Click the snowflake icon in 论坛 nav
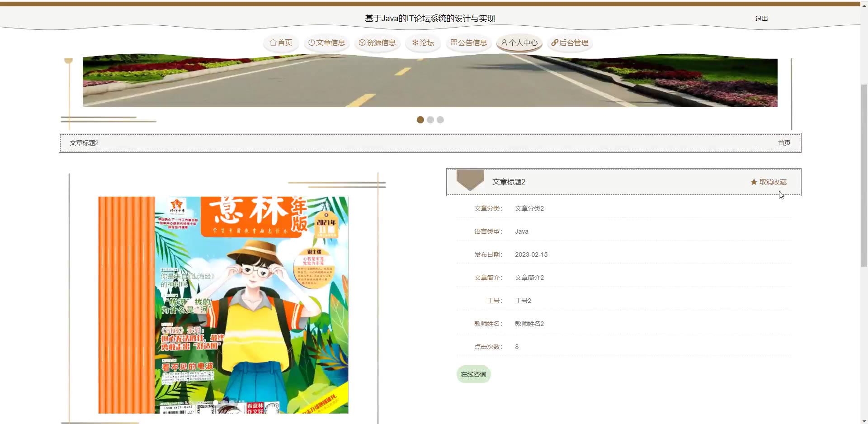The height and width of the screenshot is (424, 868). (415, 42)
